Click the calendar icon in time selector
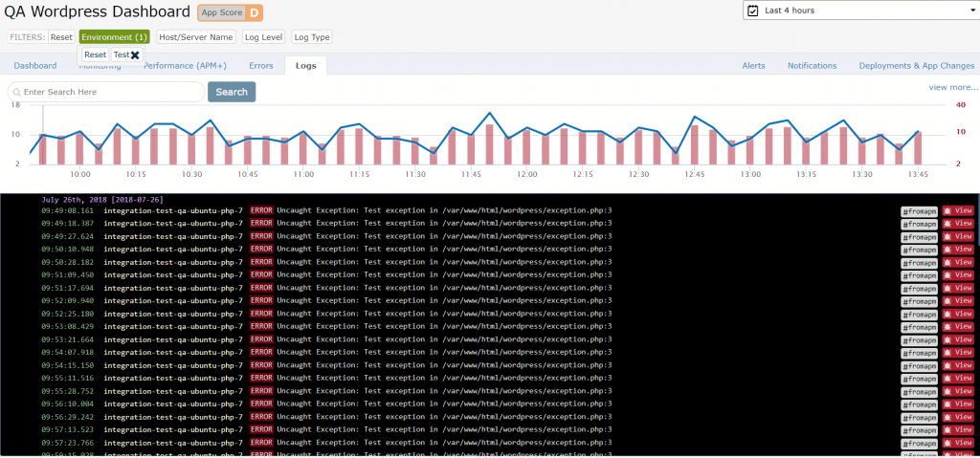The width and height of the screenshot is (980, 458). [753, 11]
